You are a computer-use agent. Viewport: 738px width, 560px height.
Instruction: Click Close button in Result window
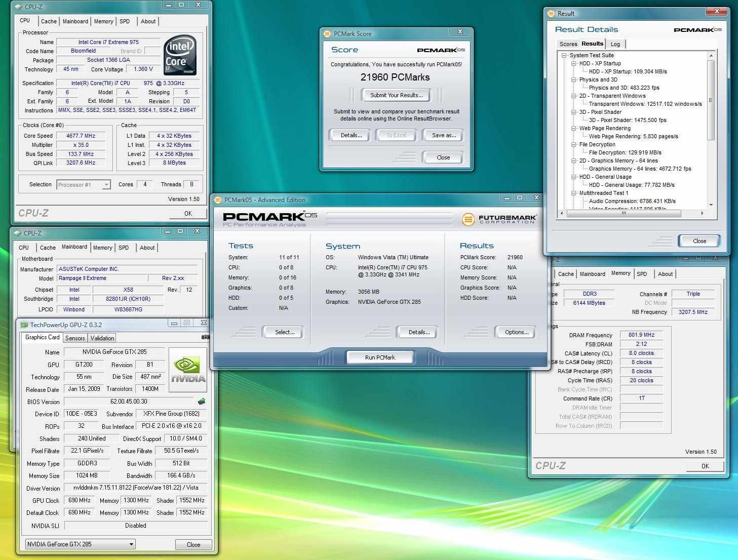(x=700, y=241)
